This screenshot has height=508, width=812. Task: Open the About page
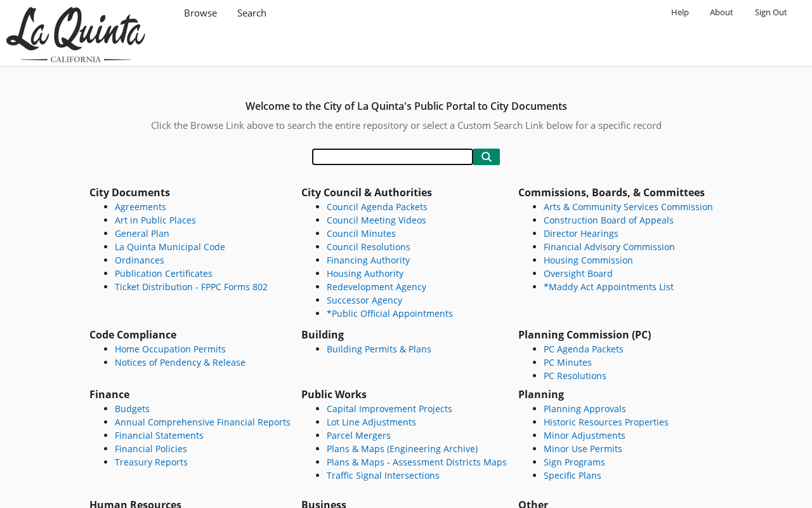[x=721, y=12]
